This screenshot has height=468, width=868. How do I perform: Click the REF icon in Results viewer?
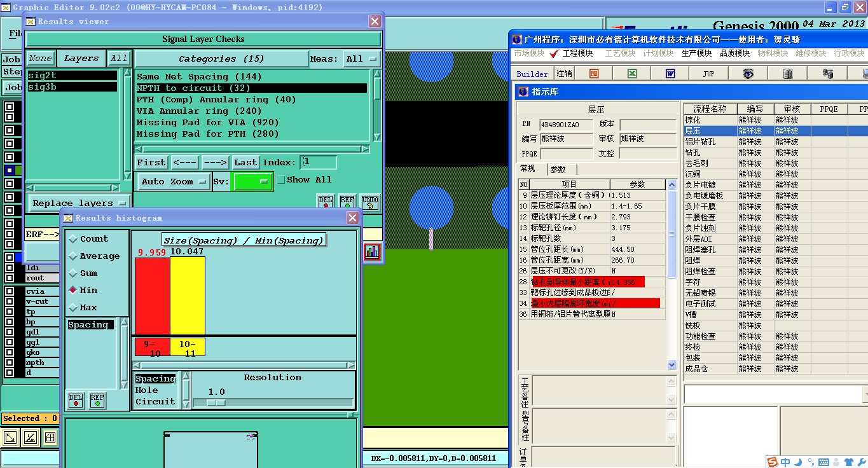click(x=347, y=202)
